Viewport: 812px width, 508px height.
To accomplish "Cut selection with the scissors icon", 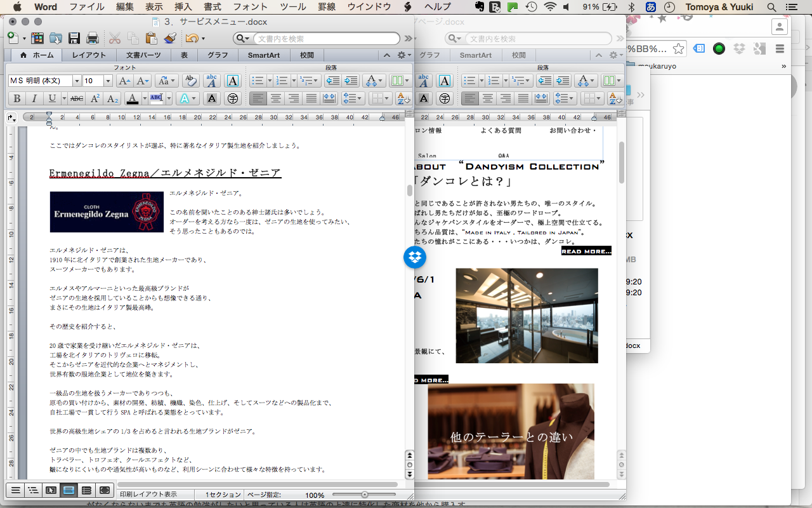I will tap(115, 38).
